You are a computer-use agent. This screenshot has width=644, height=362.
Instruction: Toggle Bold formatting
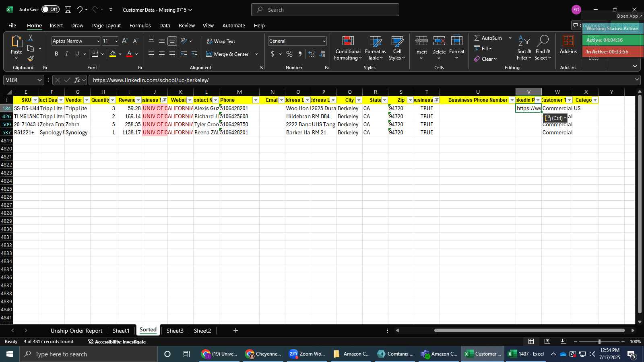tap(56, 54)
